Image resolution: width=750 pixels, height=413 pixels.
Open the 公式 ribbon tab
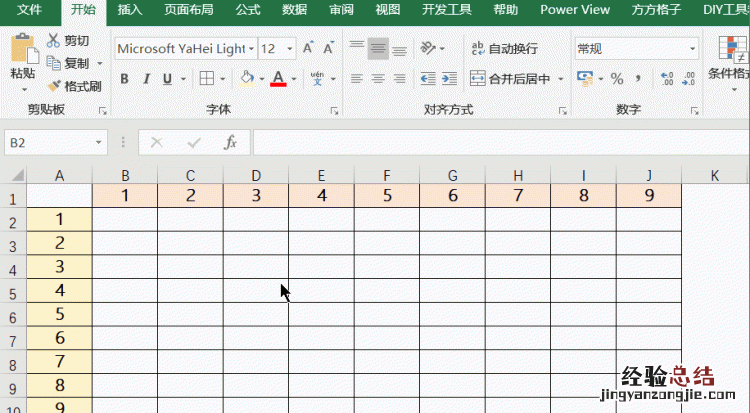pyautogui.click(x=248, y=10)
